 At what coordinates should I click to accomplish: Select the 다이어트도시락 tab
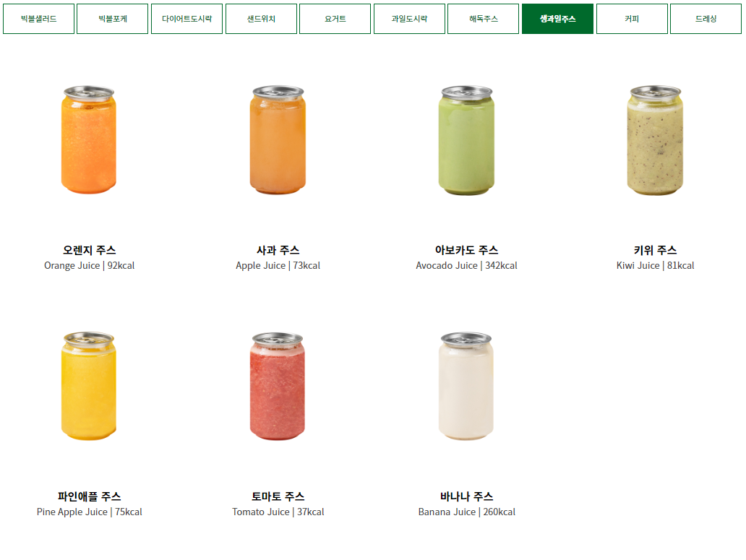pos(186,19)
